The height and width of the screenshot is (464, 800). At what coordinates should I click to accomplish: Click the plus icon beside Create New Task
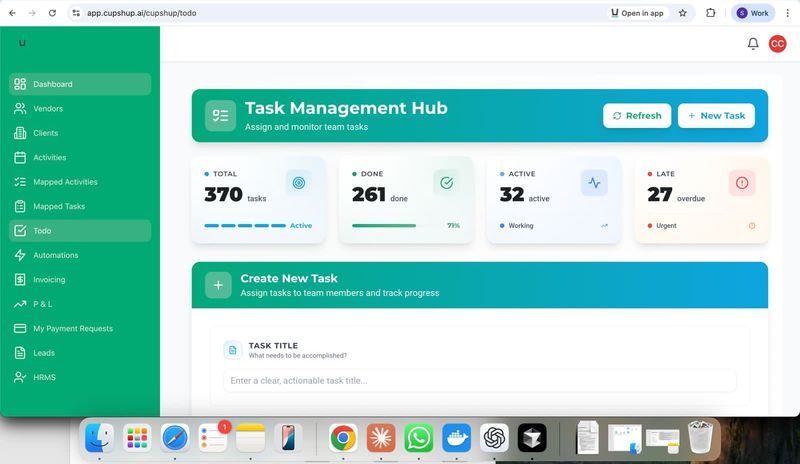click(x=218, y=285)
